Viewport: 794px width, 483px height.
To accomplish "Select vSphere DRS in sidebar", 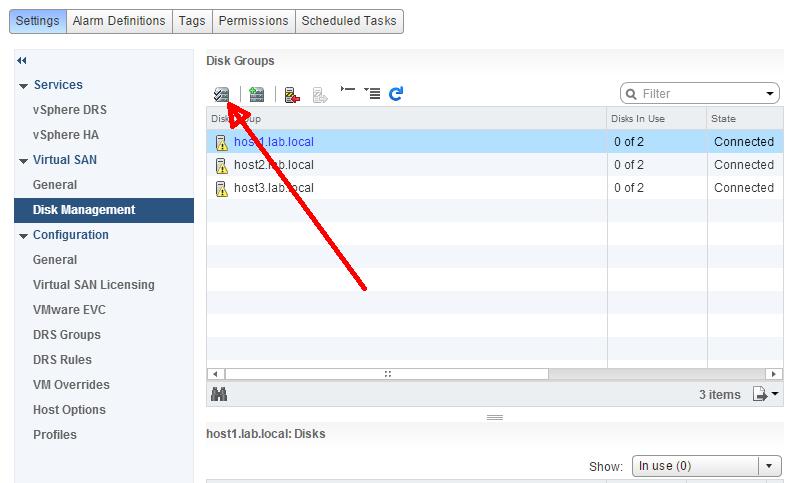I will 70,110.
